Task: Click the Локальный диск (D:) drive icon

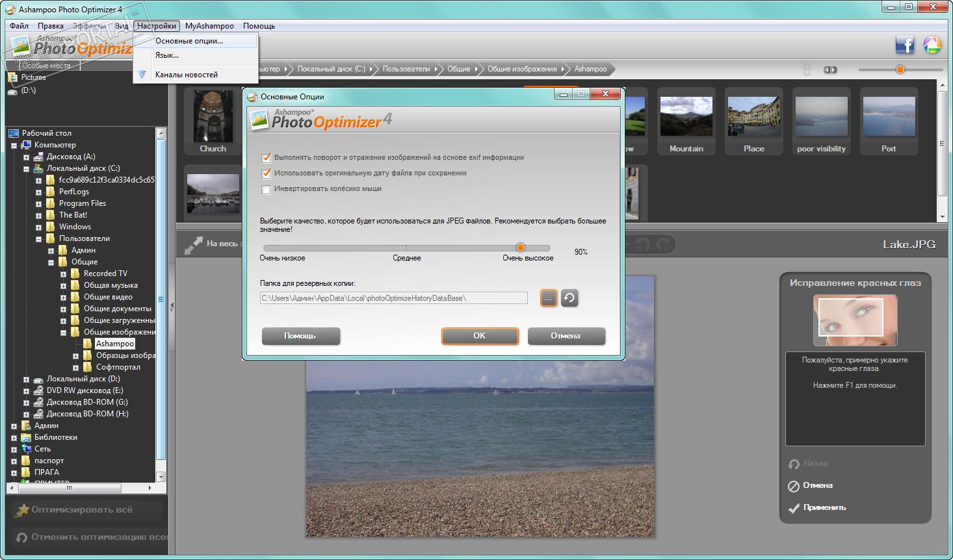Action: point(38,379)
